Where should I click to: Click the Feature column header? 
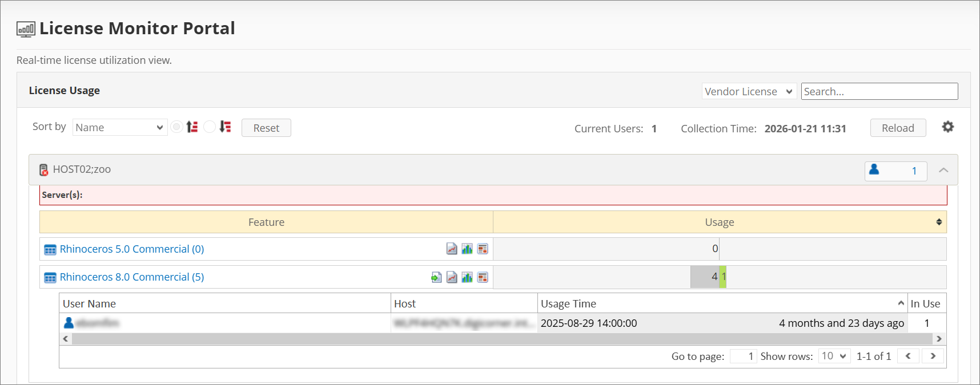pyautogui.click(x=266, y=222)
